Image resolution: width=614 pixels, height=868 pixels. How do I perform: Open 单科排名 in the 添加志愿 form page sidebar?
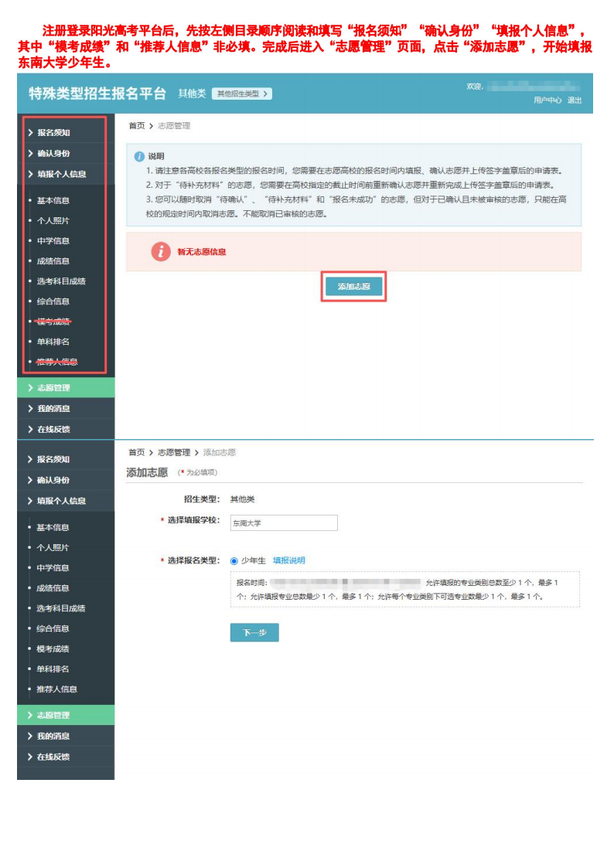(53, 669)
